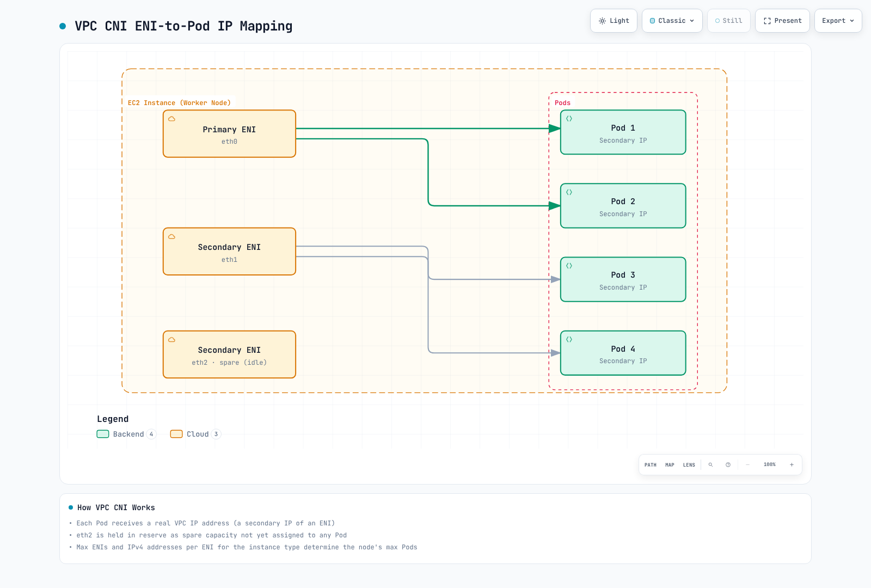871x588 pixels.
Task: Zoom out with the minus icon
Action: tap(747, 465)
